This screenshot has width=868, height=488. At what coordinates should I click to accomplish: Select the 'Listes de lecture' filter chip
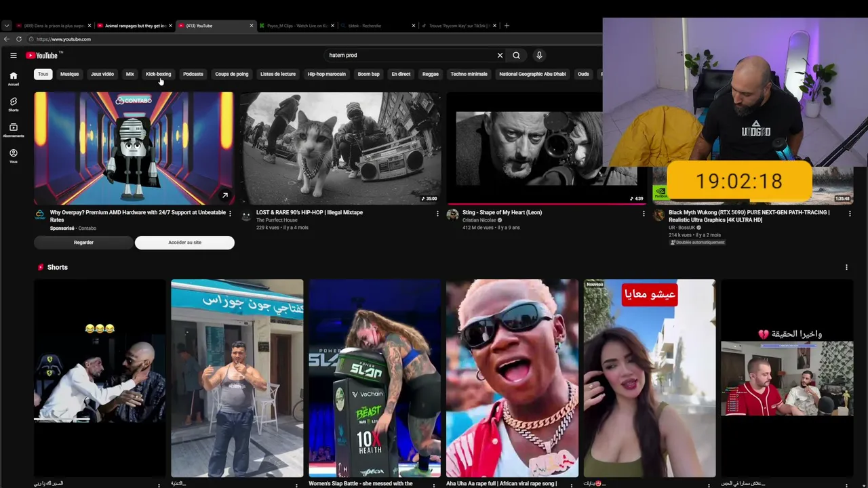pyautogui.click(x=278, y=74)
